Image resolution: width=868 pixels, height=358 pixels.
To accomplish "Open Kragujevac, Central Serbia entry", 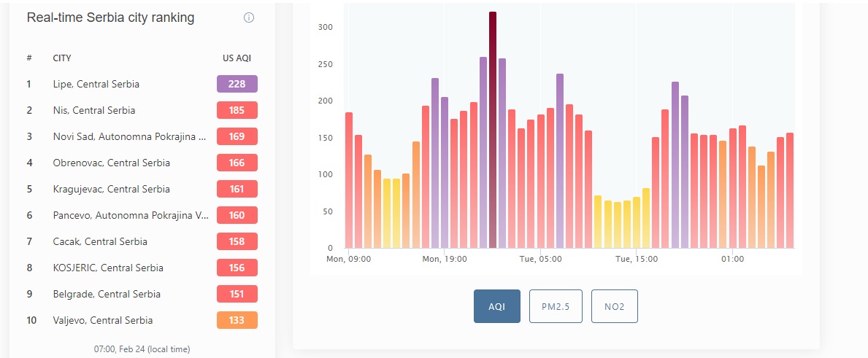I will 111,189.
